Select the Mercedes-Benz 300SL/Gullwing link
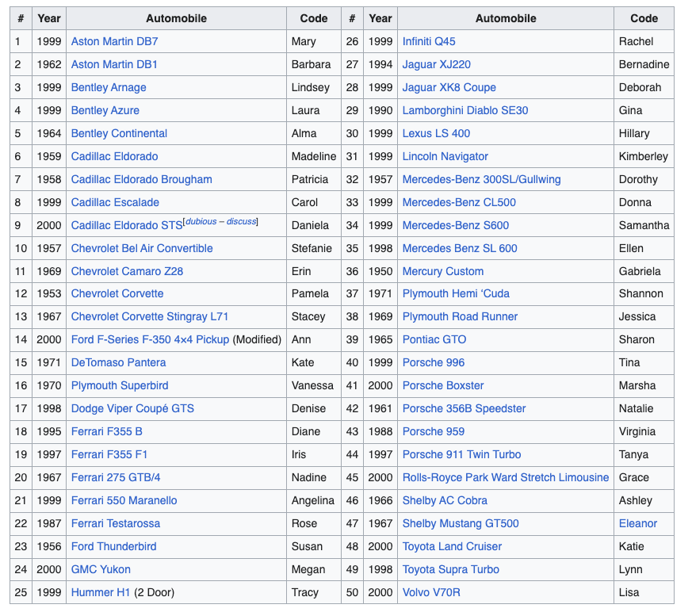This screenshot has height=616, width=692. pyautogui.click(x=481, y=179)
